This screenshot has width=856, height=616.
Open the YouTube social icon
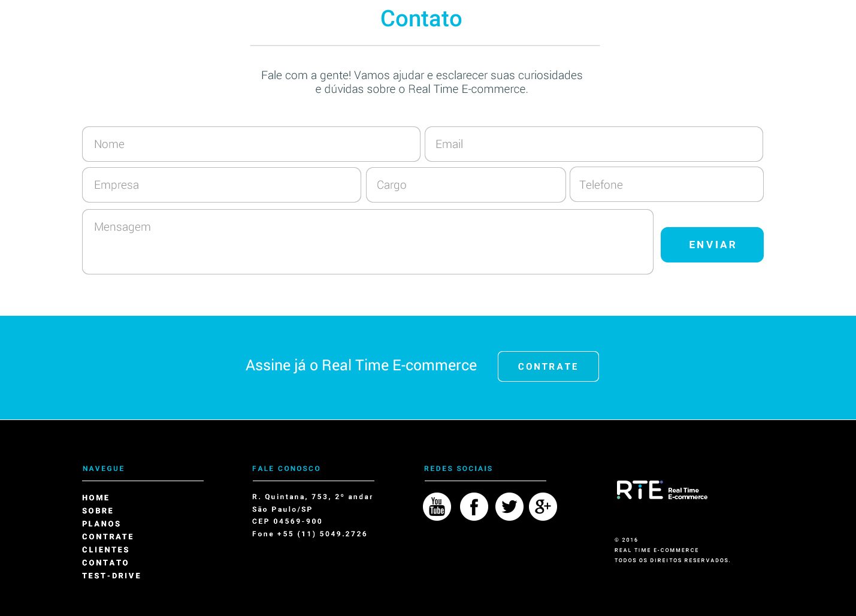[x=437, y=507]
